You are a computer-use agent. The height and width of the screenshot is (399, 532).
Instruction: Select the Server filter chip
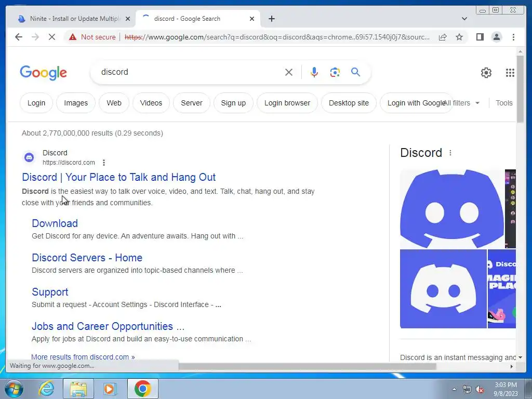pos(191,103)
